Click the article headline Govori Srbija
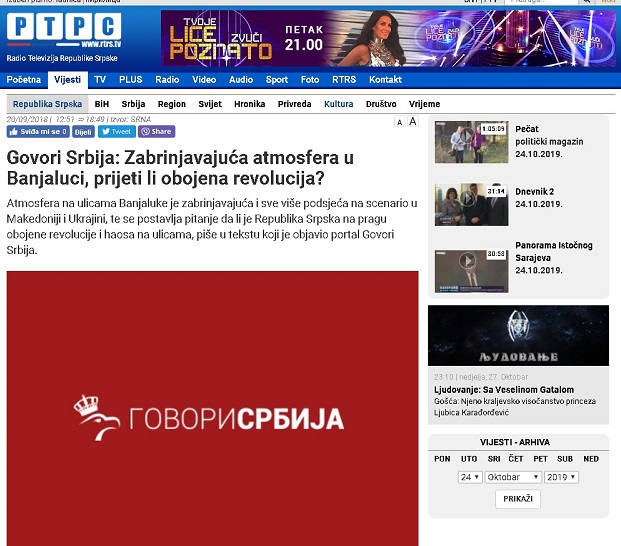The height and width of the screenshot is (546, 621). click(180, 168)
